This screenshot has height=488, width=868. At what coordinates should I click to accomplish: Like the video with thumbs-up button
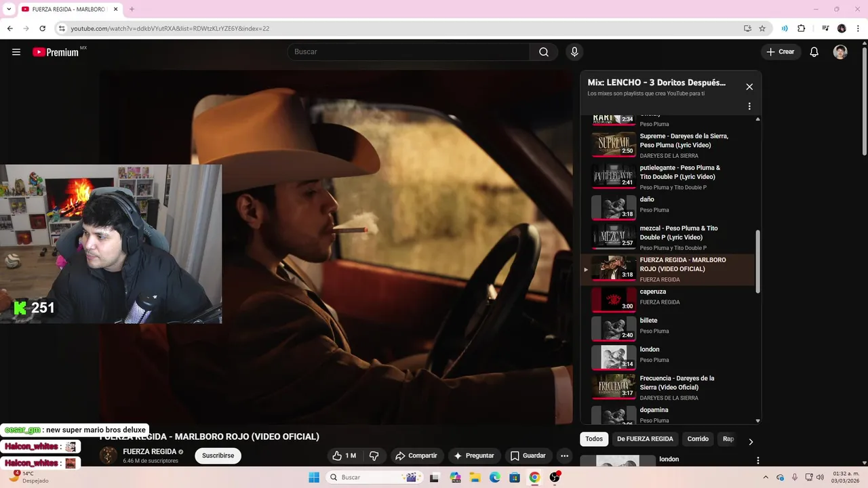[344, 455]
